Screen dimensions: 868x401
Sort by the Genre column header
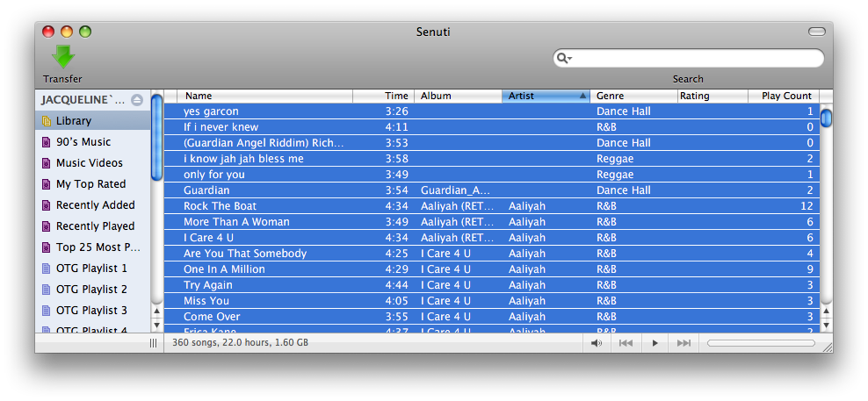634,96
